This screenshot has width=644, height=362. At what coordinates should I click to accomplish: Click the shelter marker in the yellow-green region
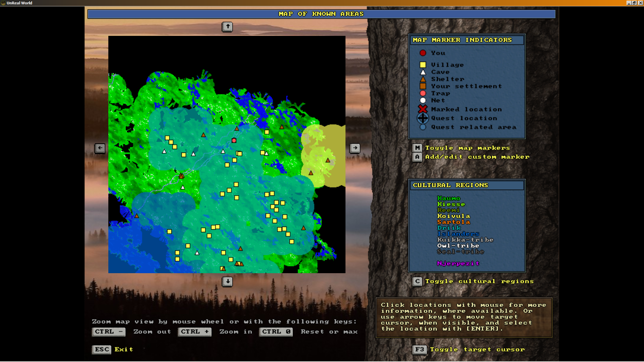[328, 161]
